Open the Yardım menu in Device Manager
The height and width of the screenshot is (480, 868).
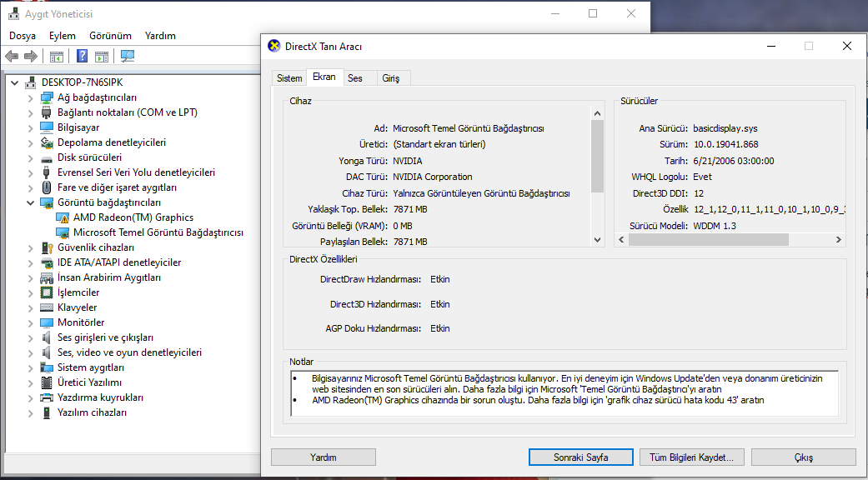tap(161, 36)
